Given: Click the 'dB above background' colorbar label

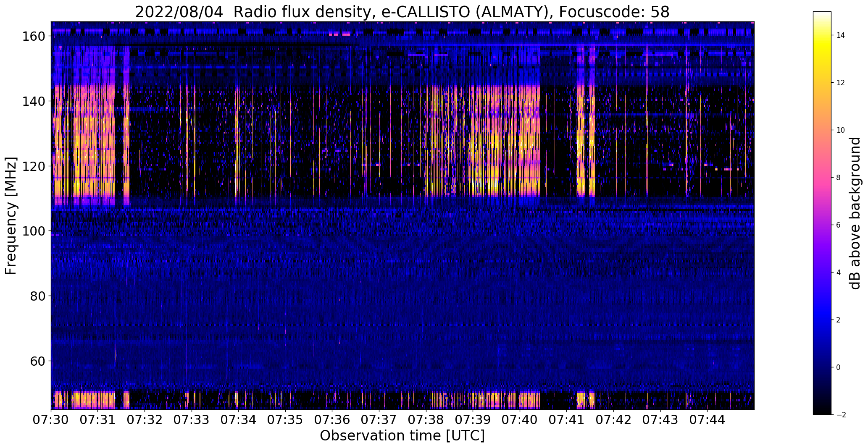Looking at the screenshot, I should [x=855, y=213].
